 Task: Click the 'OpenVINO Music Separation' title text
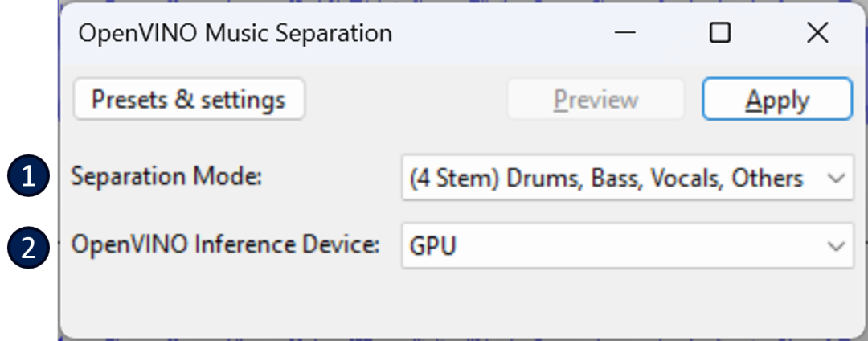[235, 34]
